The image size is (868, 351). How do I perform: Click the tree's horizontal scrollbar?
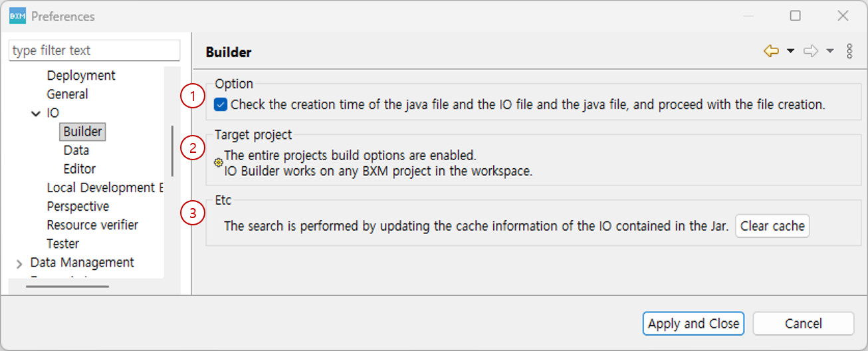click(x=67, y=287)
